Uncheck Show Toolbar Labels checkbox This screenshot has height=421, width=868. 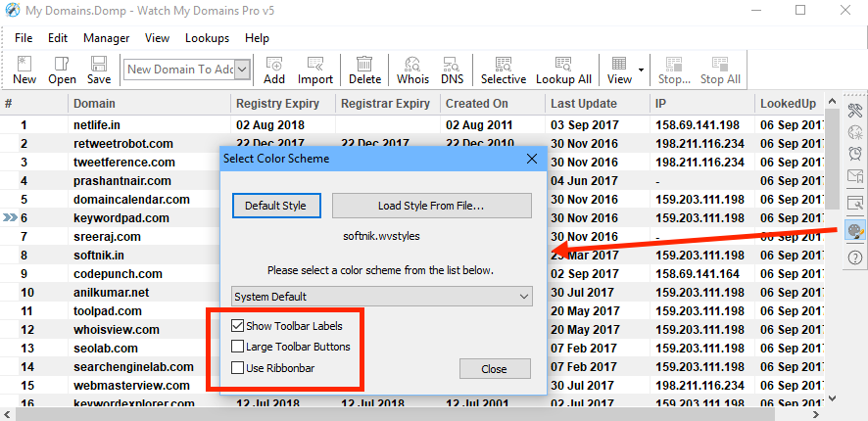[x=237, y=326]
